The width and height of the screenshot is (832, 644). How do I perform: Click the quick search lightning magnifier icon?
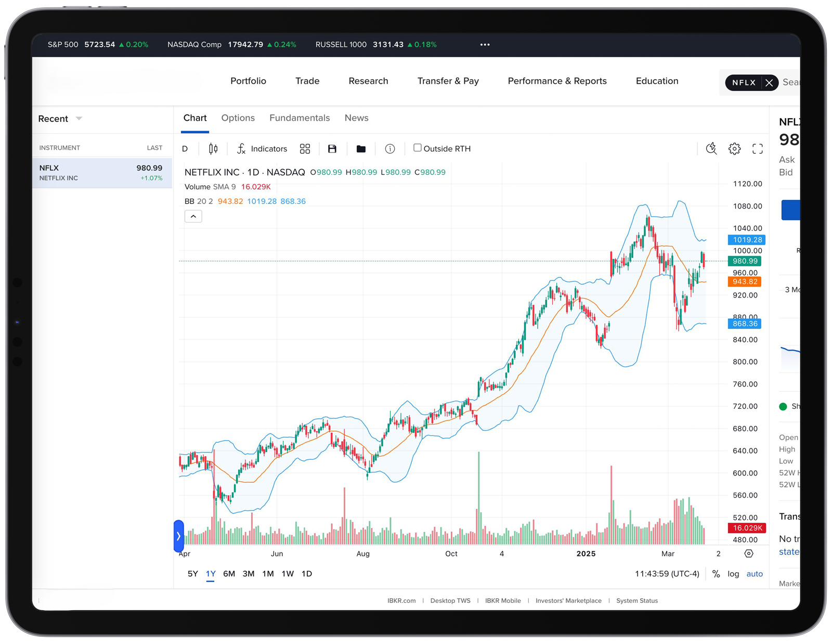(x=711, y=149)
